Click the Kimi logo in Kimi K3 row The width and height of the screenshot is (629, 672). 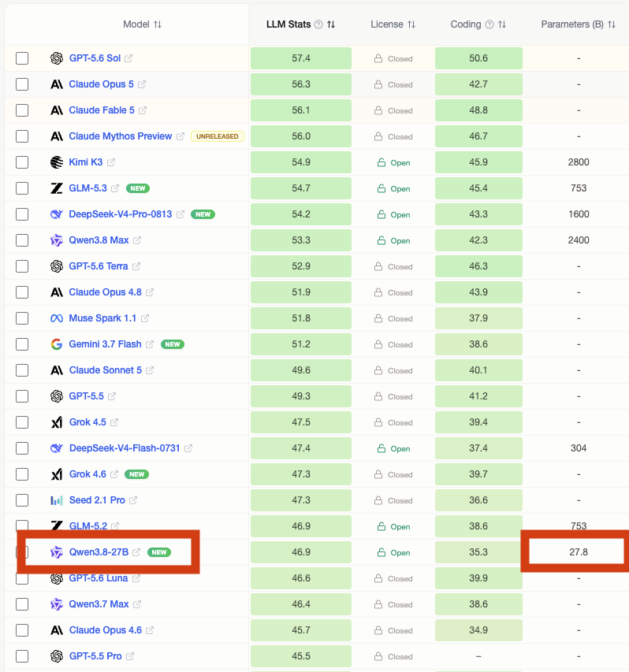57,162
